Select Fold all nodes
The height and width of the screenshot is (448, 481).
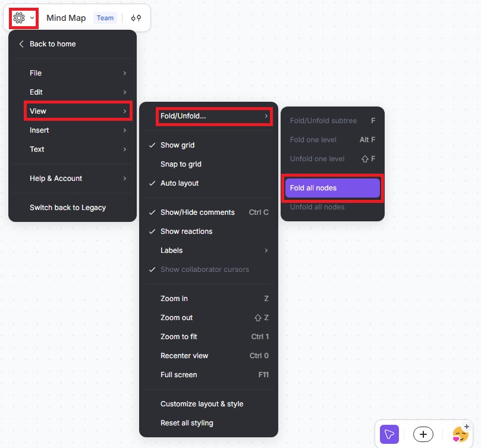tap(332, 188)
